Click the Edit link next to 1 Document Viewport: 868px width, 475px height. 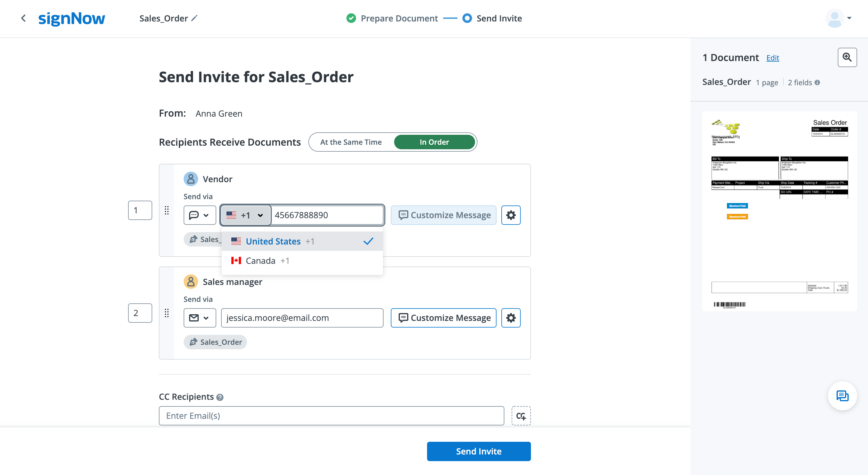(773, 57)
